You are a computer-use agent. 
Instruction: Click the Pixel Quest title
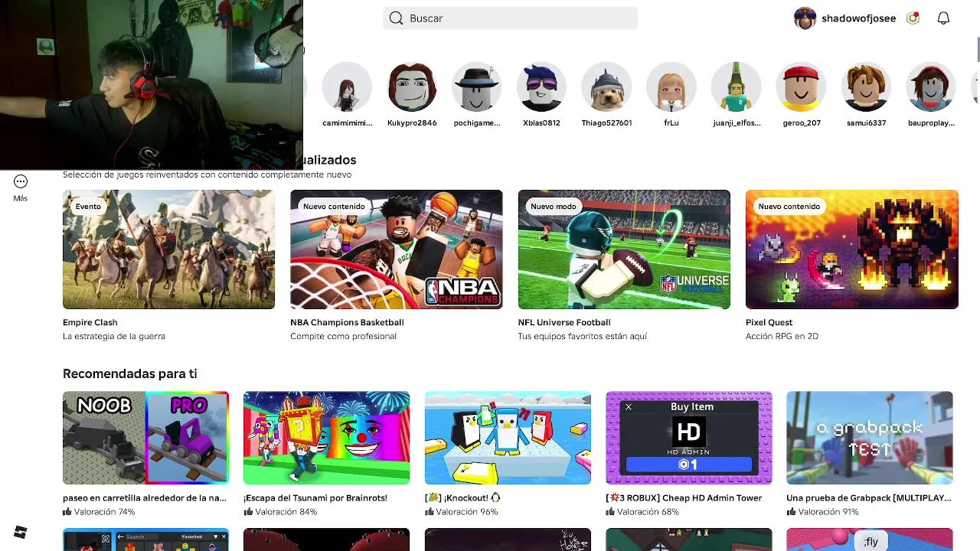tap(769, 322)
